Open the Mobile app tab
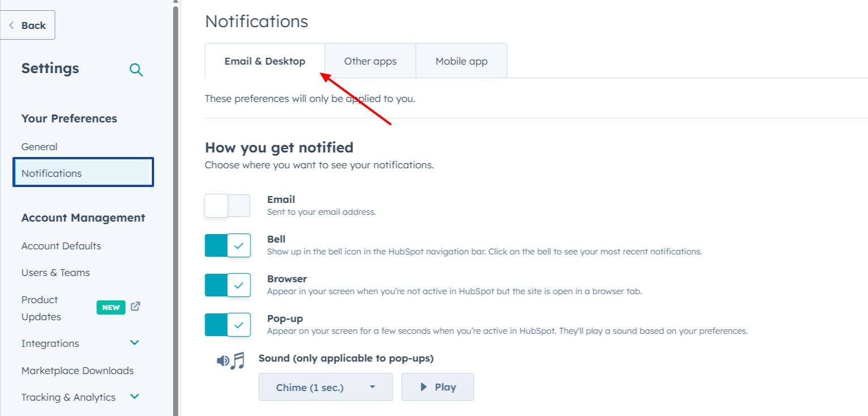868x416 pixels. (x=461, y=61)
